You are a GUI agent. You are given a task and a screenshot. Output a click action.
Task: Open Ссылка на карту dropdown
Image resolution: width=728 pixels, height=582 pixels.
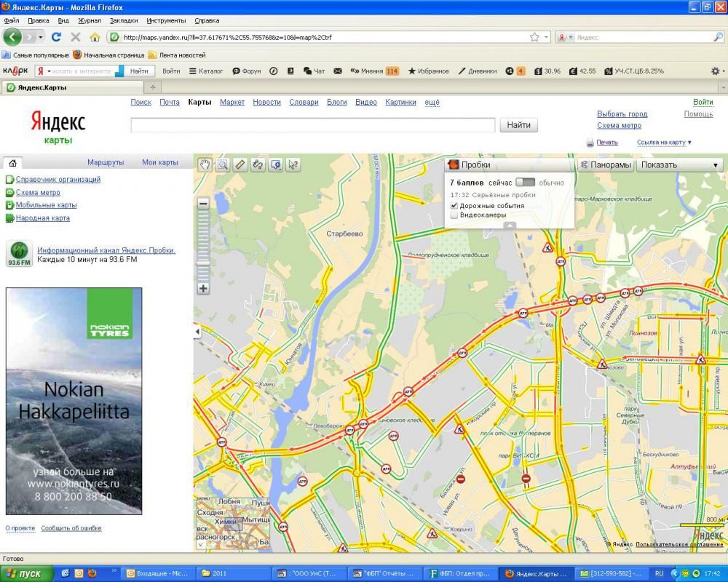pos(664,143)
